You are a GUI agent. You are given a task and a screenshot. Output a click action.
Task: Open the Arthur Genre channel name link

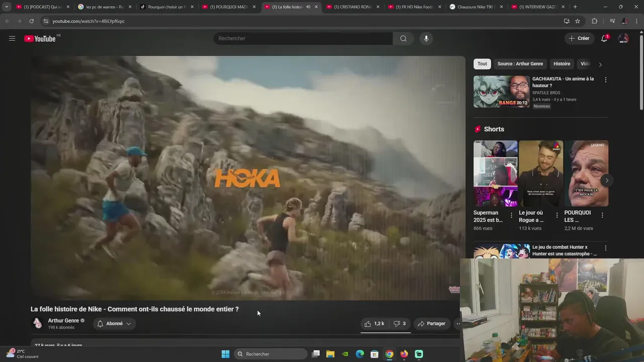click(x=63, y=321)
